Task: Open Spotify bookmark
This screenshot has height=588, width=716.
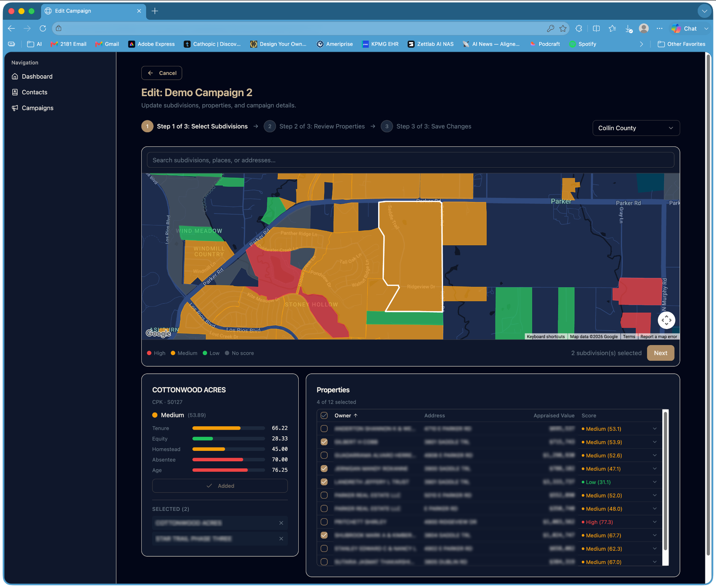Action: coord(583,44)
